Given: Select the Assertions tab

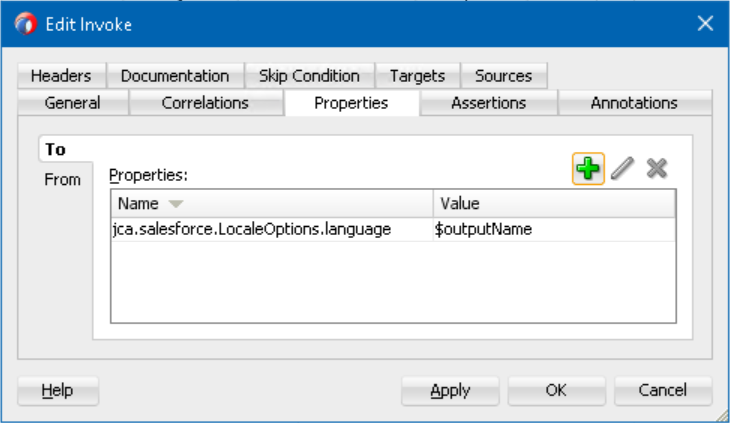Looking at the screenshot, I should (488, 103).
